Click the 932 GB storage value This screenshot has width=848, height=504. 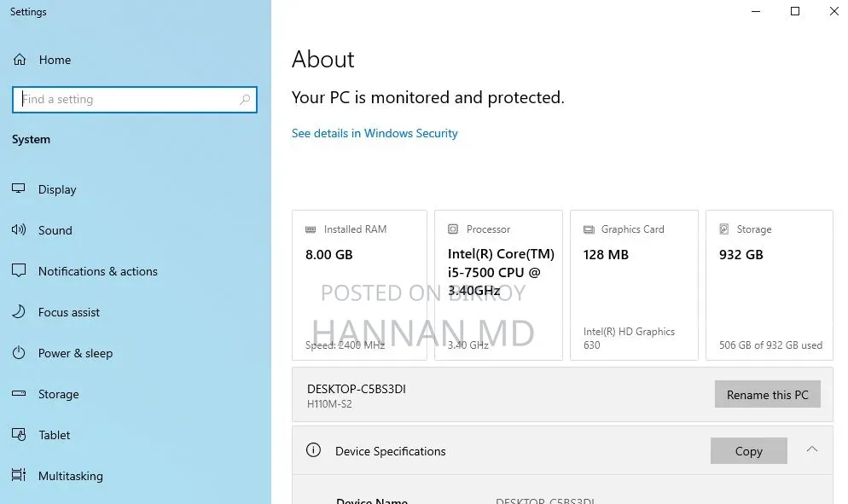(x=741, y=254)
